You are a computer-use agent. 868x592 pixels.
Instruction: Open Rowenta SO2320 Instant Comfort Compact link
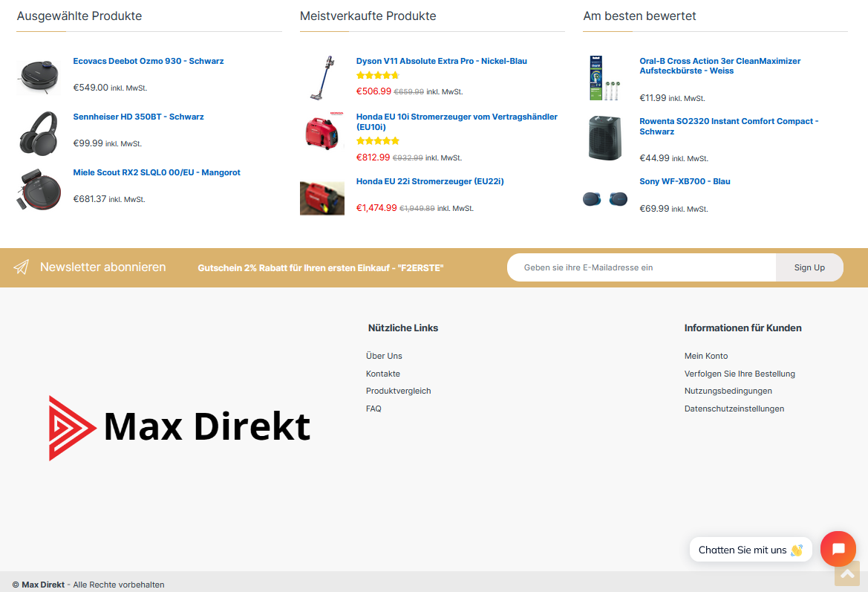728,126
